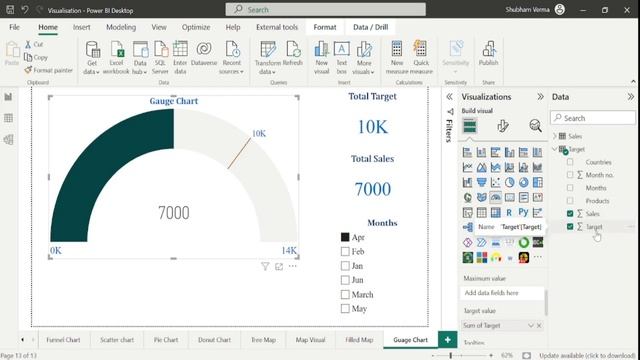Select the Python visual icon
Screen dimensions: 640x360
point(523,212)
